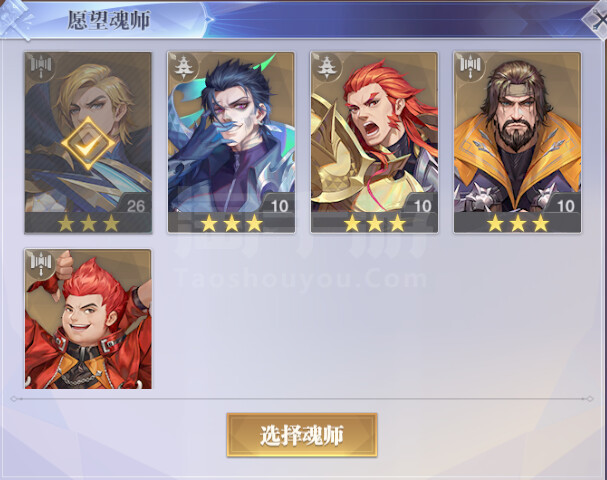Uncheck the gold checkmark on blonde hero
Screen dimensions: 607x480
tap(88, 144)
